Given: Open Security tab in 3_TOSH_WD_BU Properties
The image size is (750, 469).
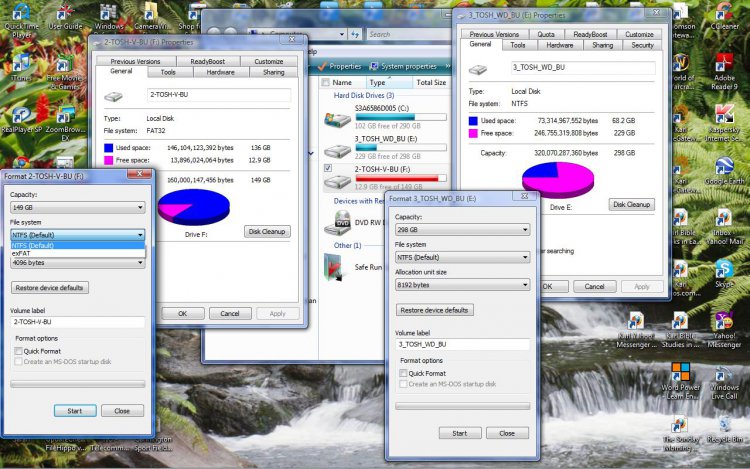Looking at the screenshot, I should (641, 45).
